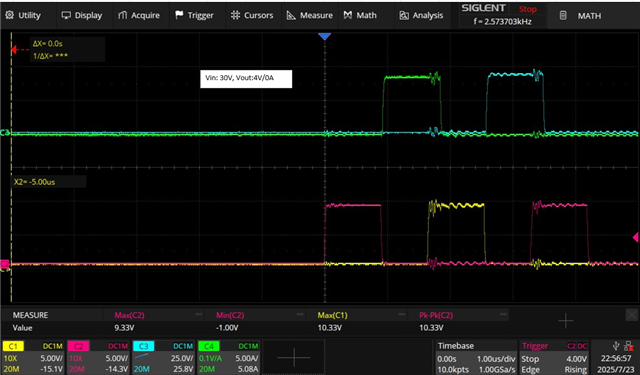Open the Math menu
The image size is (640, 375).
click(360, 16)
